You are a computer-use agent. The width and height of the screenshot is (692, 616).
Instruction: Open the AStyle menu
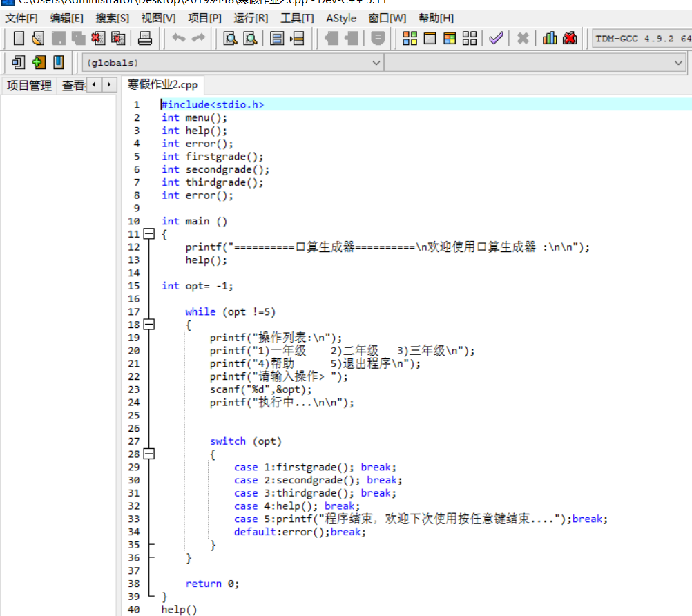(x=341, y=18)
